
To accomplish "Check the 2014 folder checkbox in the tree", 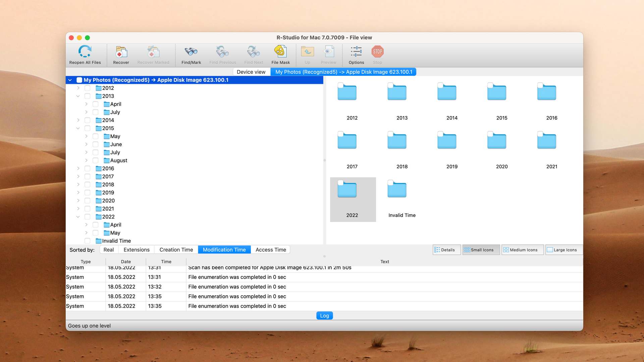I will tap(87, 120).
